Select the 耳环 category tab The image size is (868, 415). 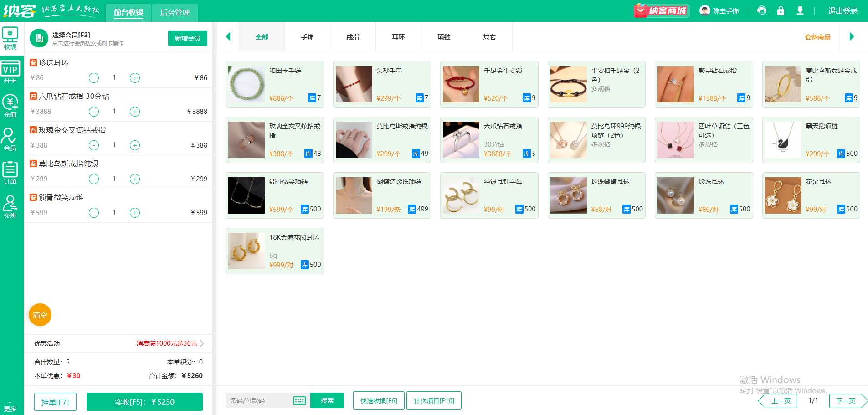click(x=399, y=37)
